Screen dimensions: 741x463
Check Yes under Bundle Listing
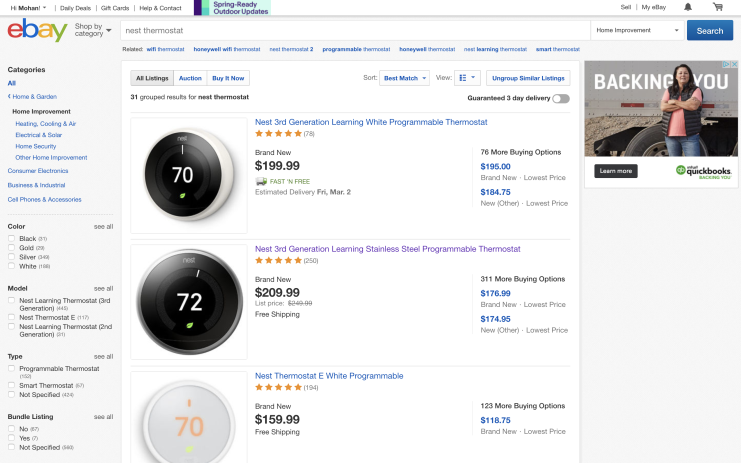point(11,438)
